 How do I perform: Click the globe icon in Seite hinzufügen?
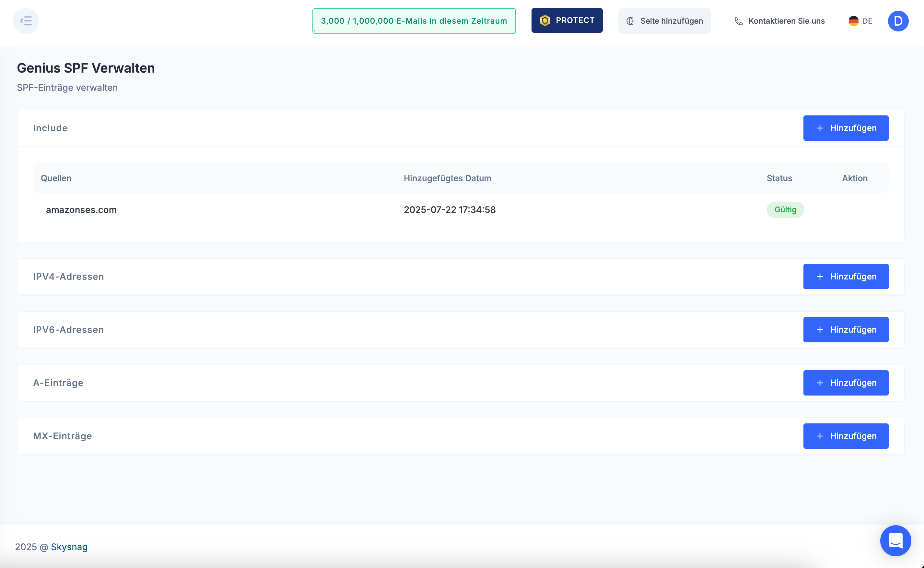(x=630, y=21)
